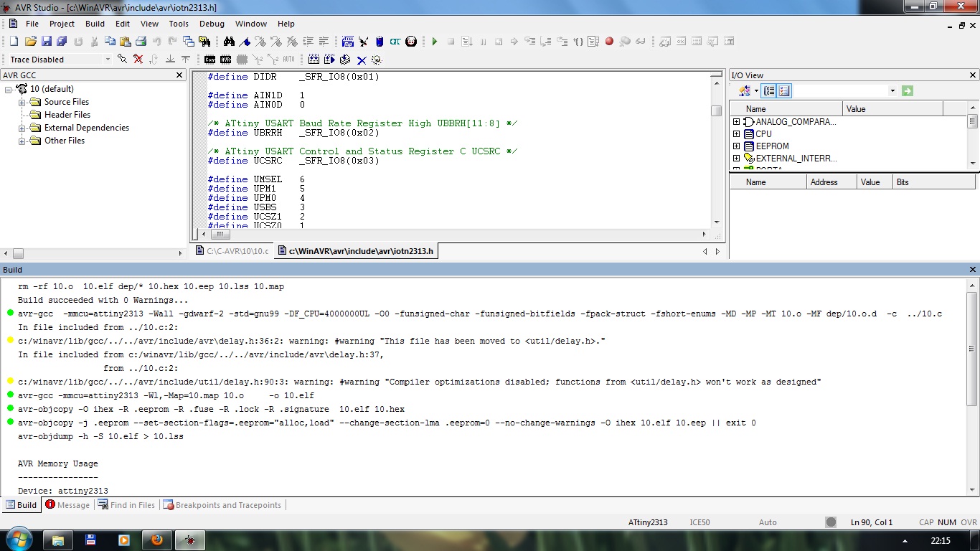Switch to the Breakpoints and Tracepoints tab
This screenshot has width=980, height=551.
(x=222, y=505)
